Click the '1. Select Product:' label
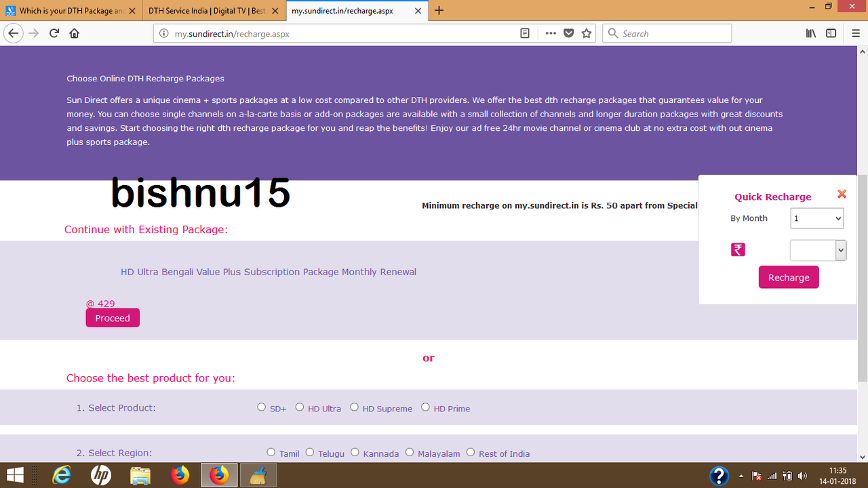This screenshot has width=868, height=488. coord(116,408)
